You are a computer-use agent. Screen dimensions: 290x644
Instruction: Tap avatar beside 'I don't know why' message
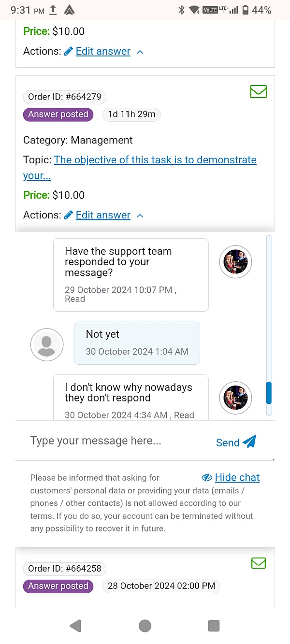tap(235, 398)
